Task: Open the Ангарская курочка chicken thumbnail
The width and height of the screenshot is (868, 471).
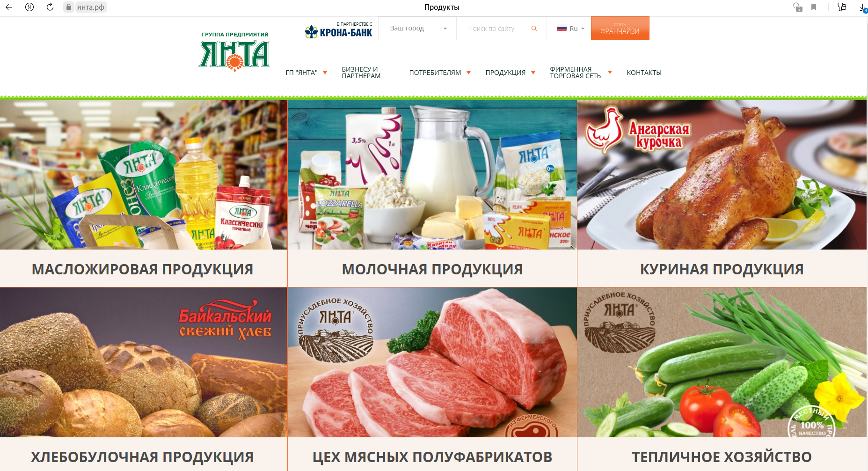Action: tap(722, 175)
